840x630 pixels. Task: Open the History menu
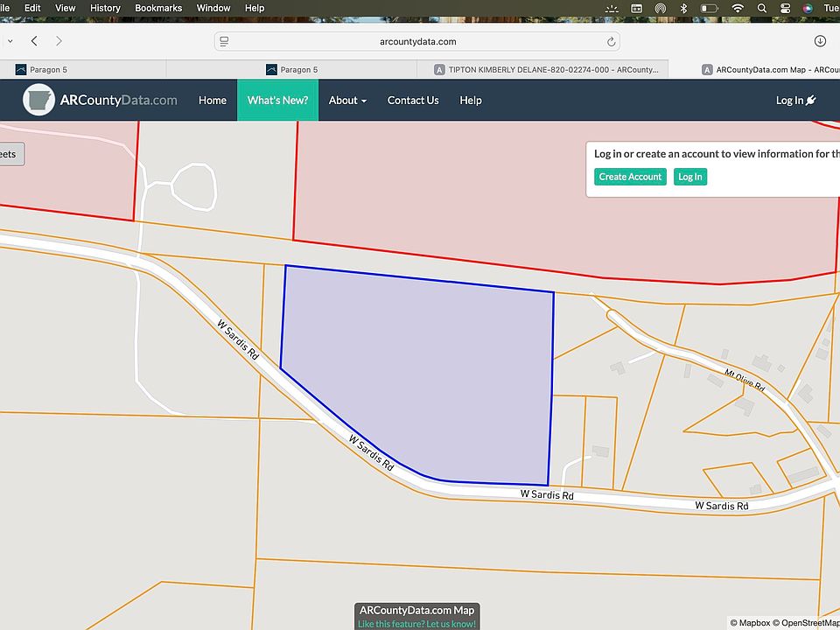(105, 8)
